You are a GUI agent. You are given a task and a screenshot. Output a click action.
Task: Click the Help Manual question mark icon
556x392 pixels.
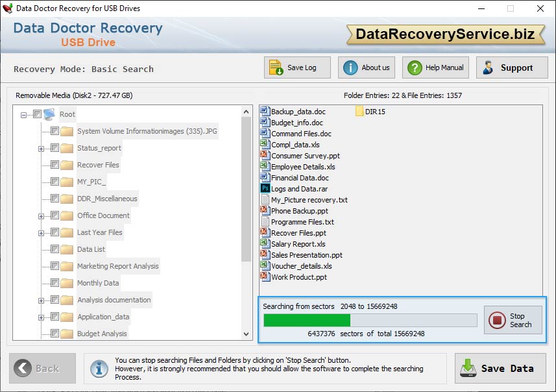click(415, 67)
